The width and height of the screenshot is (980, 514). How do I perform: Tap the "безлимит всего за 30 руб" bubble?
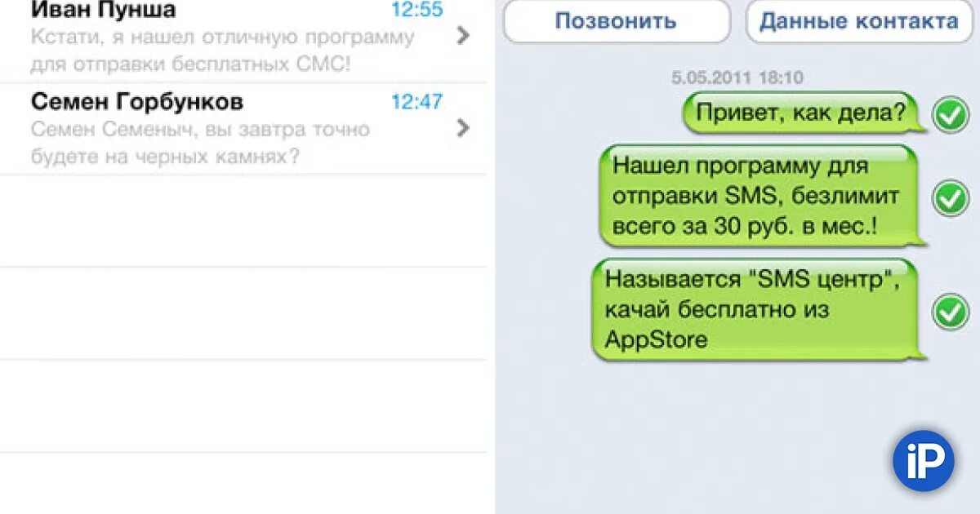tap(764, 196)
